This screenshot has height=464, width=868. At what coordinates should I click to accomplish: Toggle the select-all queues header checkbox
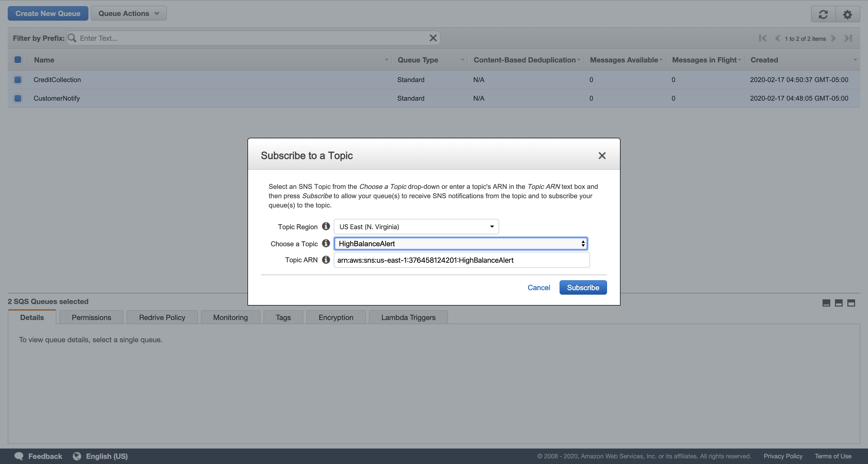tap(18, 60)
